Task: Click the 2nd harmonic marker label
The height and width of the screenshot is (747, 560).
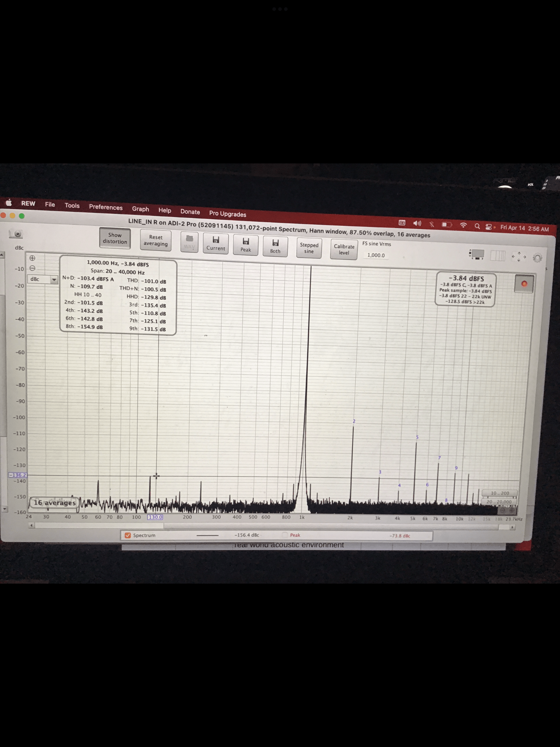Action: click(x=354, y=421)
